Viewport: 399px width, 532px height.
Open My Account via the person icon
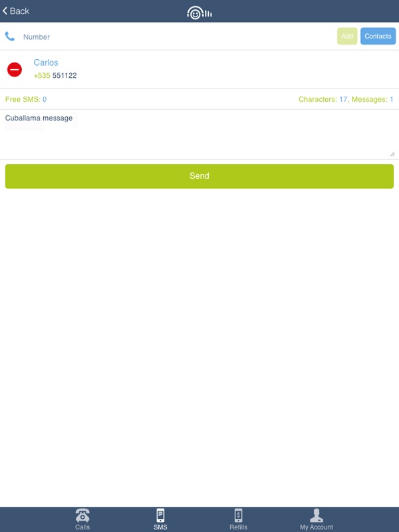point(317,515)
